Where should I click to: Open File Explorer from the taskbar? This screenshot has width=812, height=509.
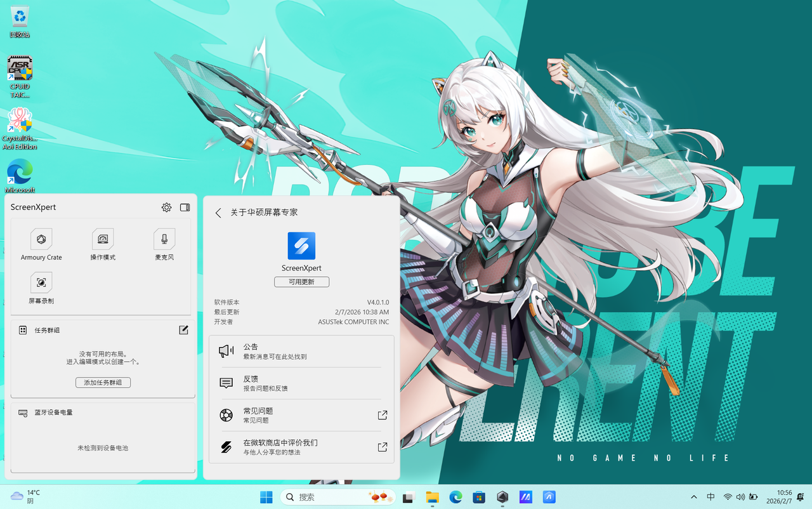pos(433,497)
